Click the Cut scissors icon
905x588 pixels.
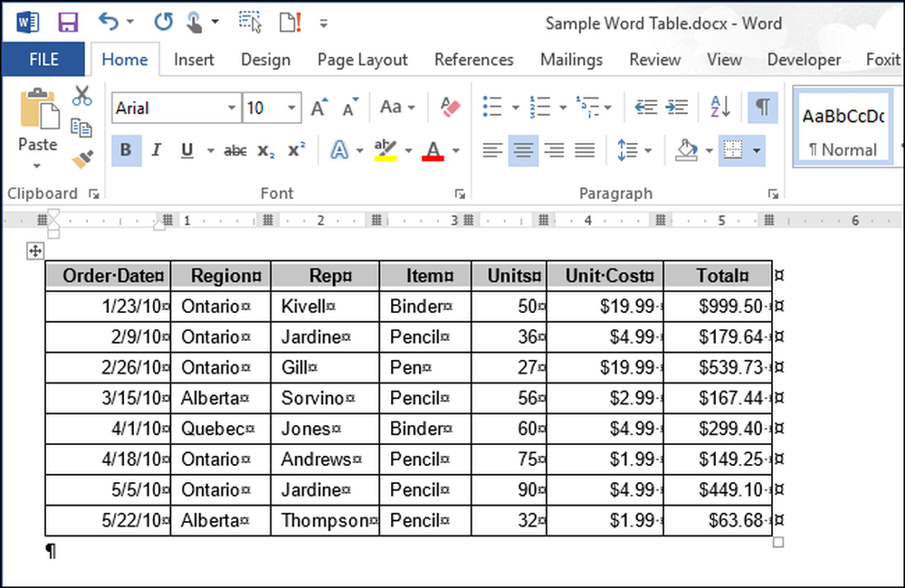82,96
